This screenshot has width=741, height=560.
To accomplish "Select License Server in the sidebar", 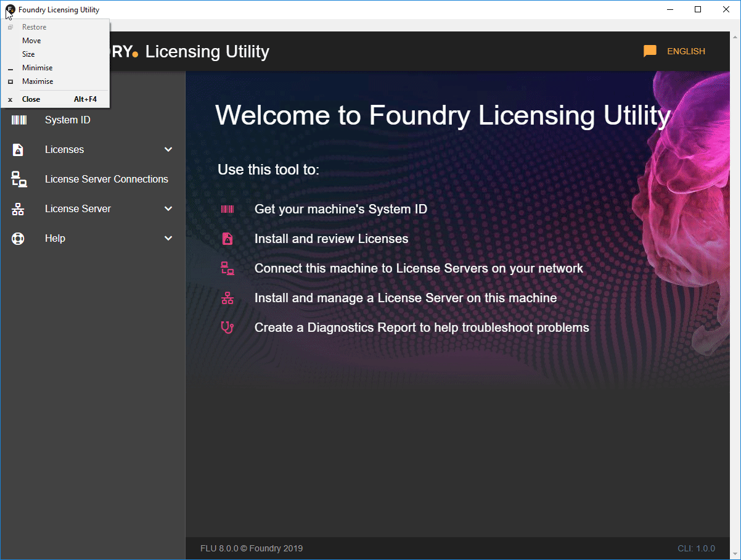I will click(x=92, y=208).
